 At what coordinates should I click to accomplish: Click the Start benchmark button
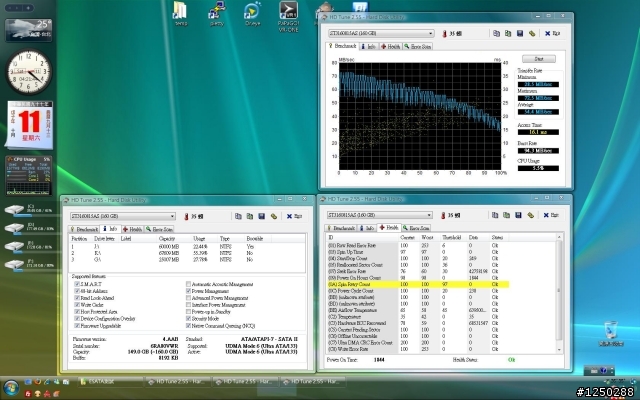pyautogui.click(x=539, y=59)
